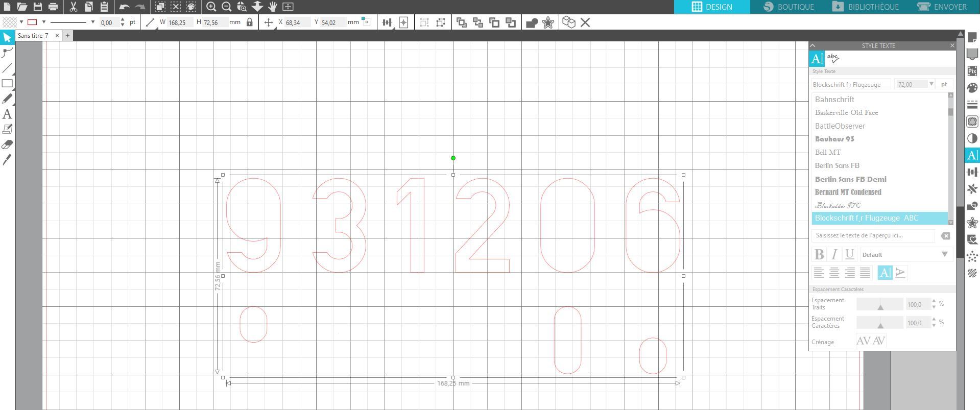Open the BOUTIQUE tab
Screen dimensions: 980x410
tap(788, 7)
